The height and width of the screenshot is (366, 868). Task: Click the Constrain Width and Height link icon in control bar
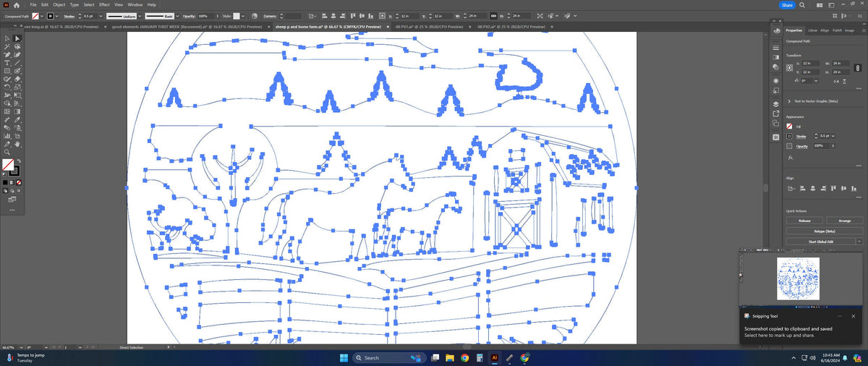pyautogui.click(x=493, y=16)
